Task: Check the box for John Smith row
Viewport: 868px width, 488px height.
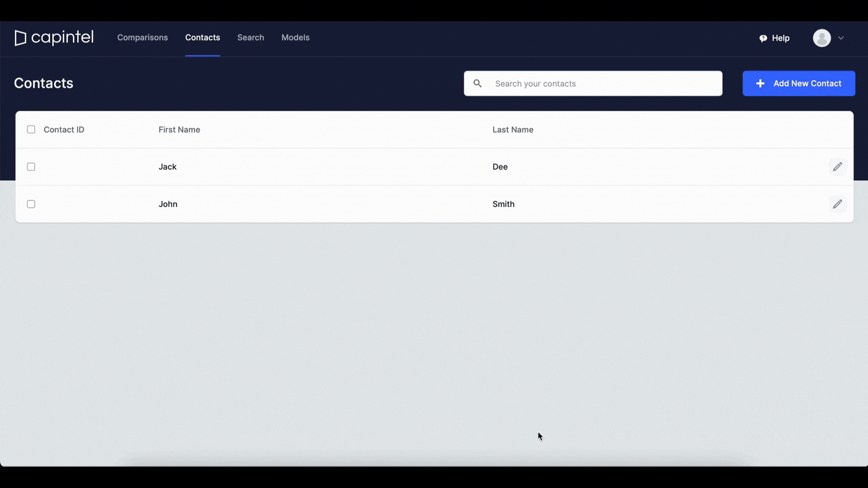Action: [31, 204]
